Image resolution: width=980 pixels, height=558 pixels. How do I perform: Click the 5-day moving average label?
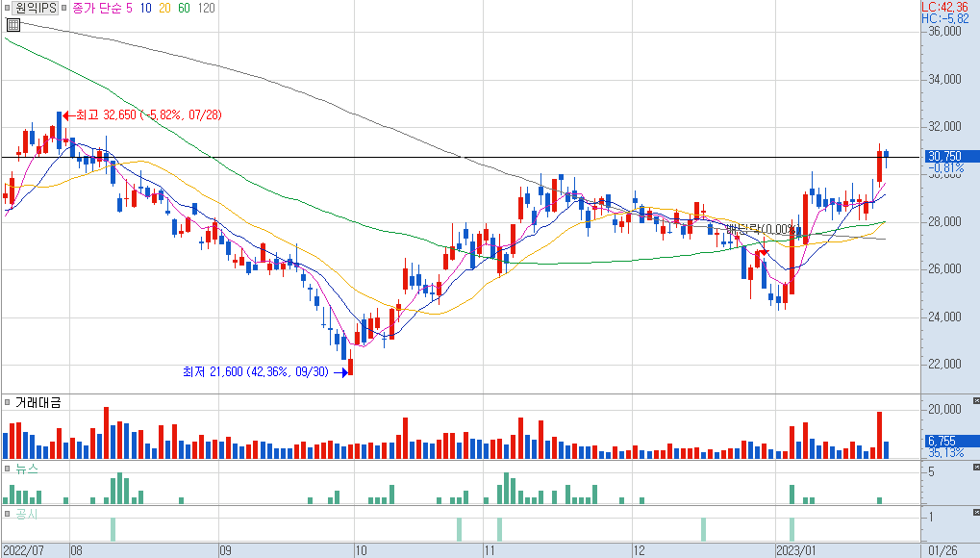point(130,8)
